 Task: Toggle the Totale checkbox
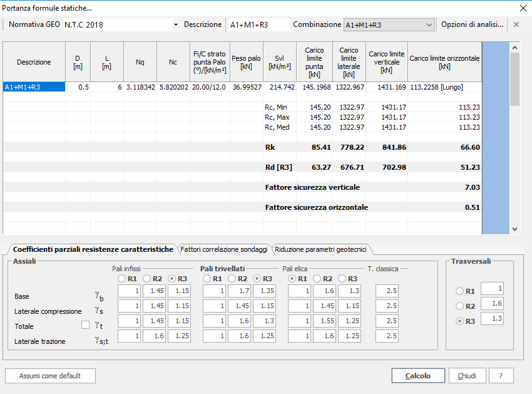pos(86,325)
